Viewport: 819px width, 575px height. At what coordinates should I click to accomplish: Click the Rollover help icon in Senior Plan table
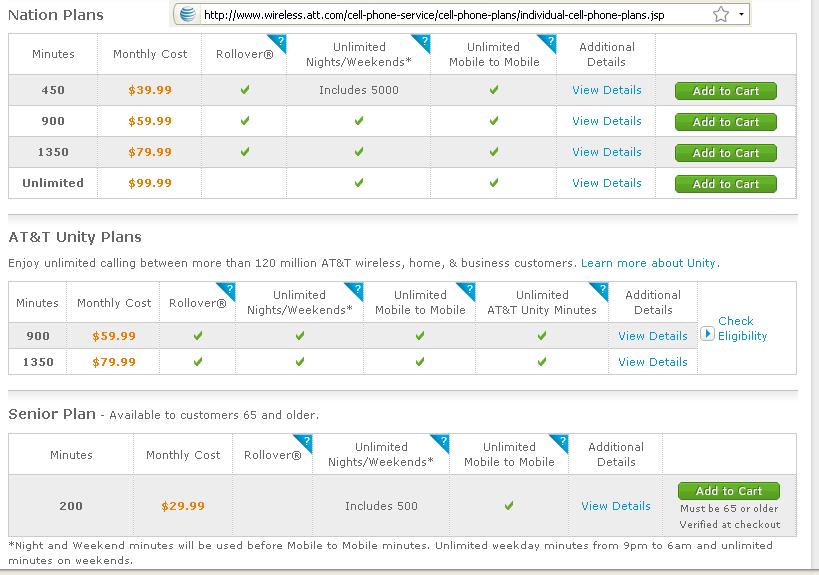coord(306,442)
